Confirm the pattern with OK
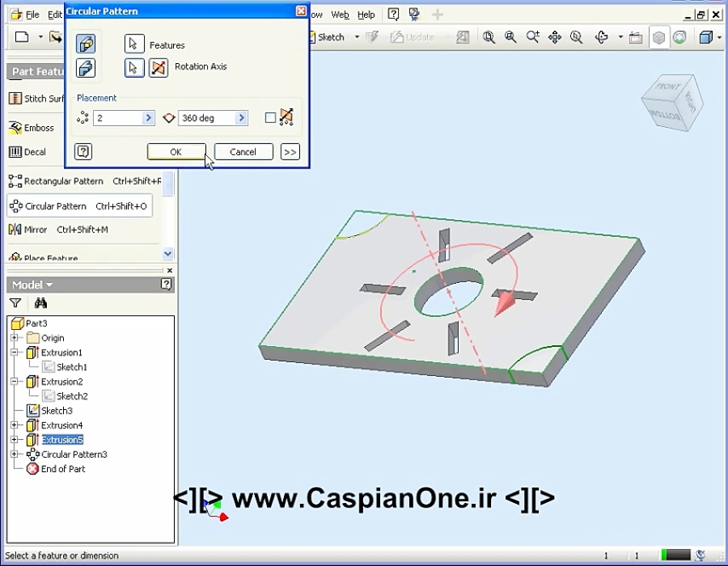The width and height of the screenshot is (728, 566). (x=176, y=151)
